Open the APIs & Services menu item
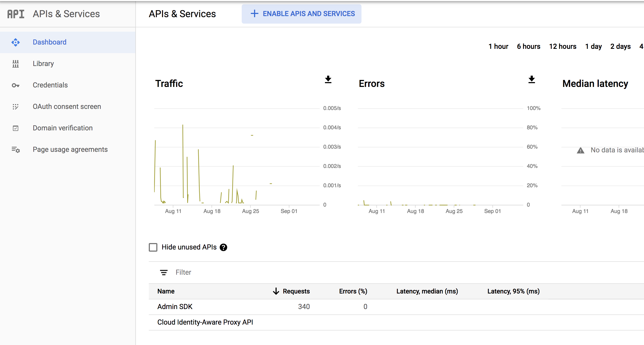Screen dimensions: 644x345 click(x=66, y=14)
